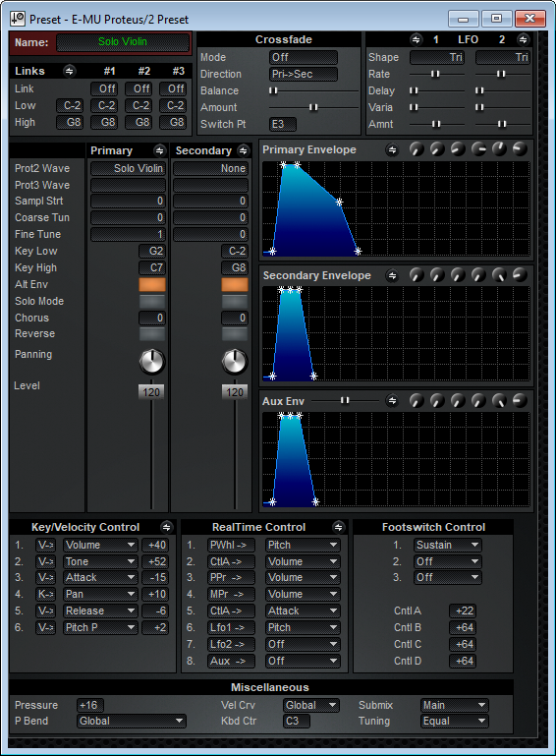Click the third knob of Aux Env
Viewport: 556px width, 756px height.
pyautogui.click(x=458, y=400)
